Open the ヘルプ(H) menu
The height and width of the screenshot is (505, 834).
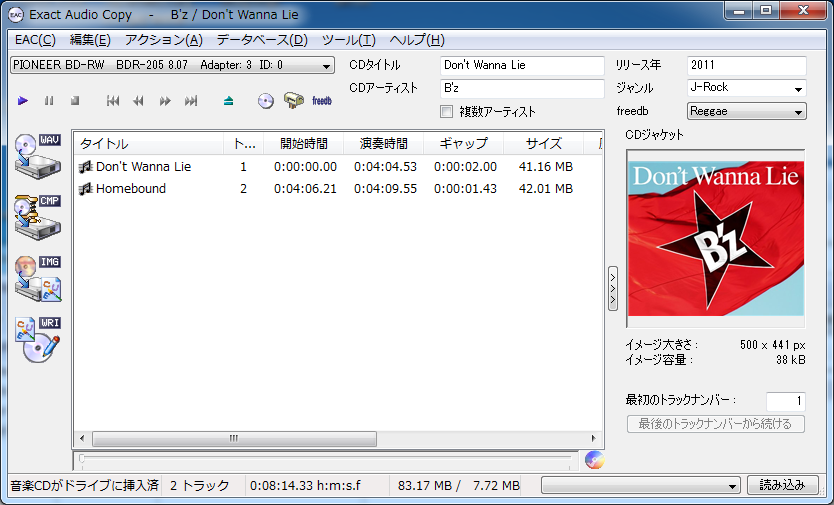click(x=417, y=40)
